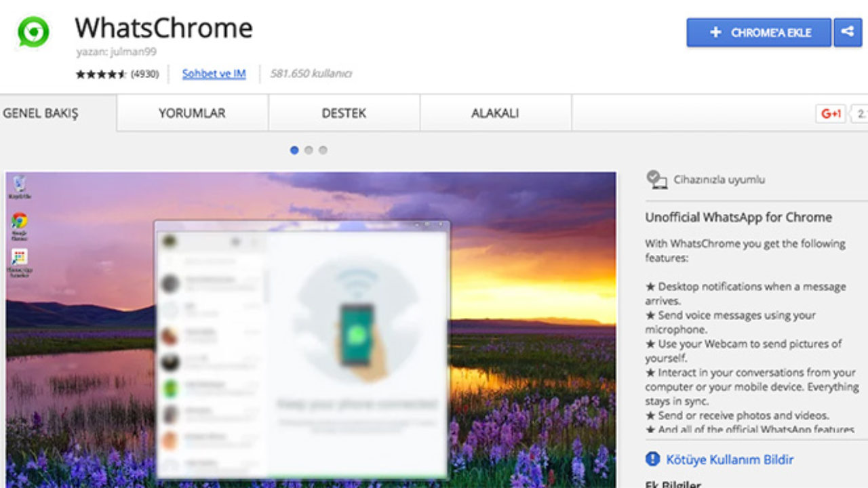Screen dimensions: 868x488
Task: Open the Sohbet ve IM category link
Action: point(214,74)
